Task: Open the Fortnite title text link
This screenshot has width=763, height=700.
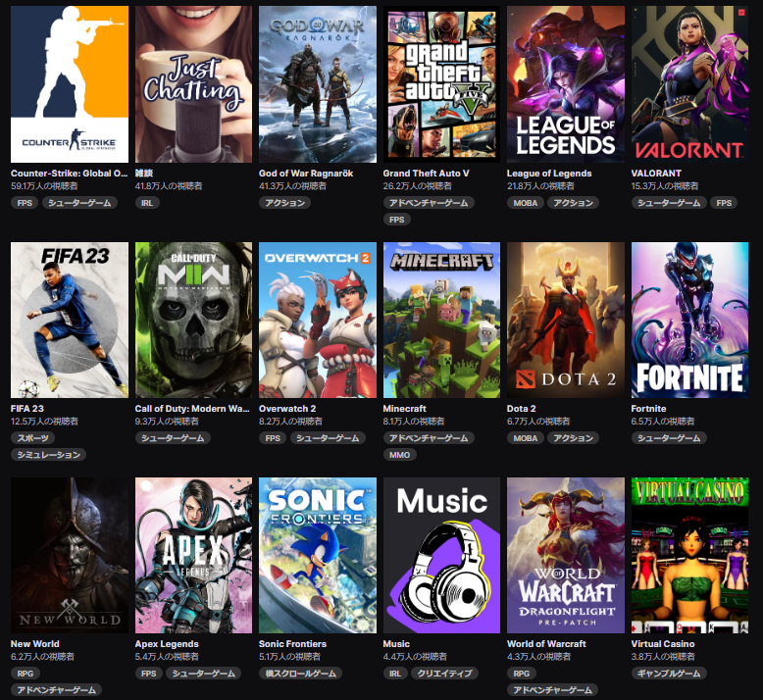Action: tap(648, 409)
